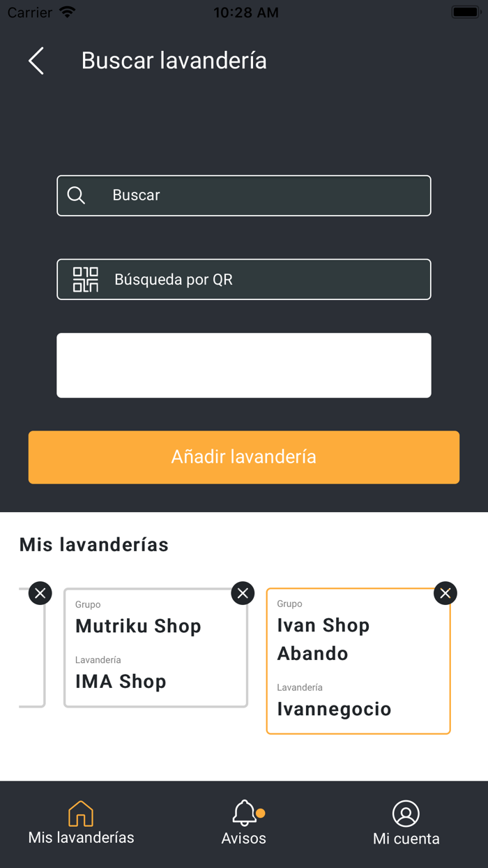Select the home icon for Mis lavanderías

[81, 813]
